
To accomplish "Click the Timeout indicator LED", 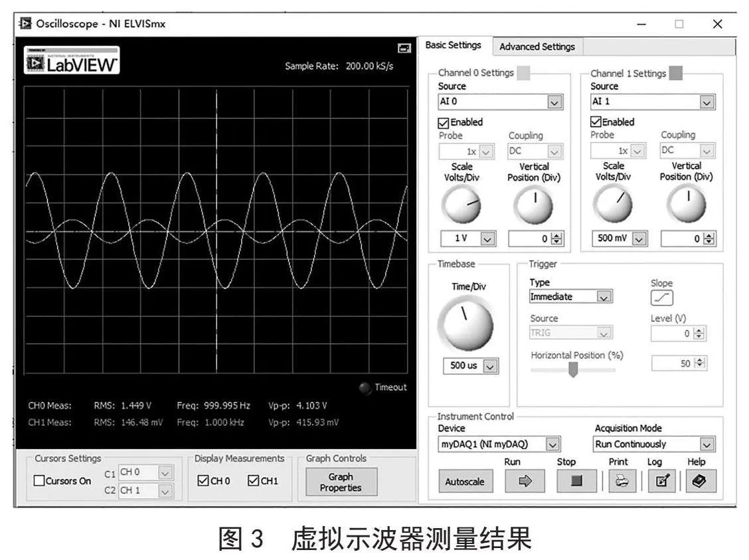I will point(365,387).
